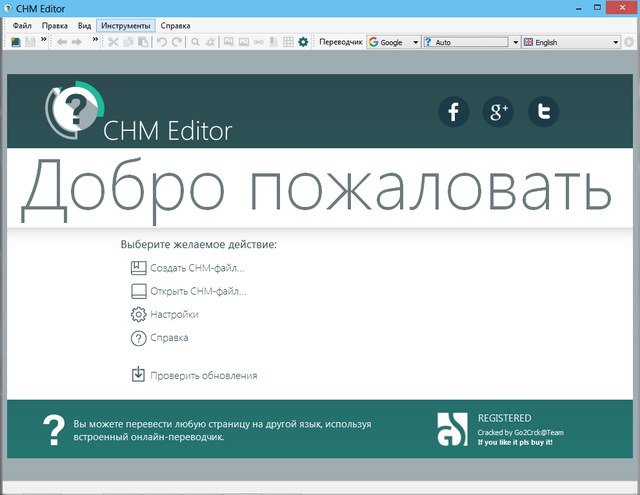This screenshot has height=495, width=640.
Task: Click the Проверить обновления link
Action: tap(203, 375)
